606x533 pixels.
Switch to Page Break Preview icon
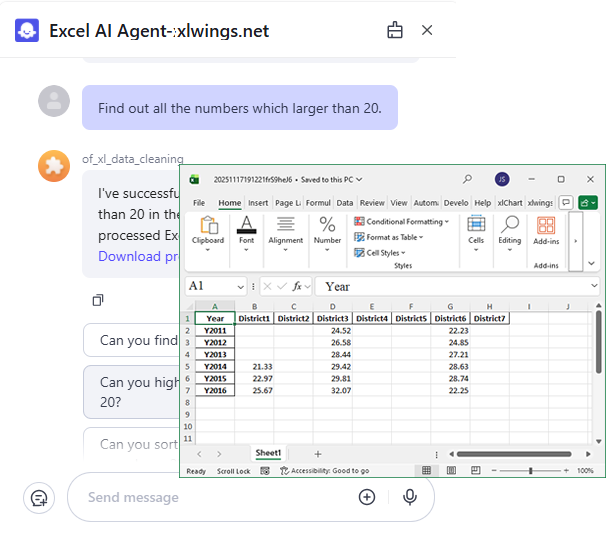tap(475, 470)
